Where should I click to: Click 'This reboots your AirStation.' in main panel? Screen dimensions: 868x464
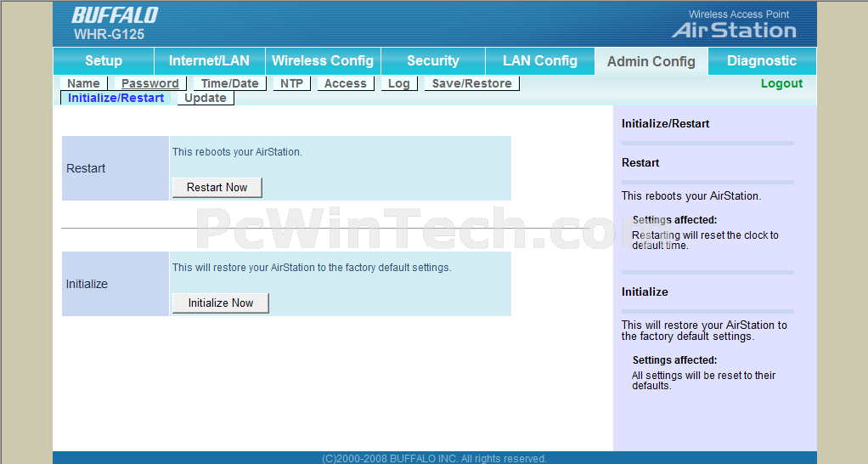[237, 152]
